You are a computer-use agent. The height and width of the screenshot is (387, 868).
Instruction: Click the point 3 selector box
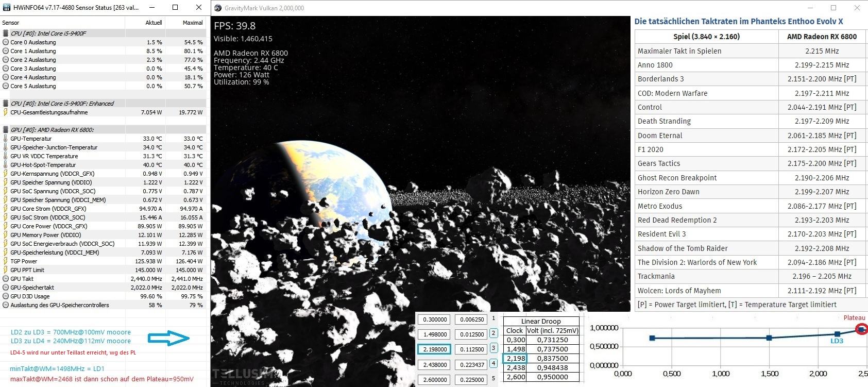(493, 348)
